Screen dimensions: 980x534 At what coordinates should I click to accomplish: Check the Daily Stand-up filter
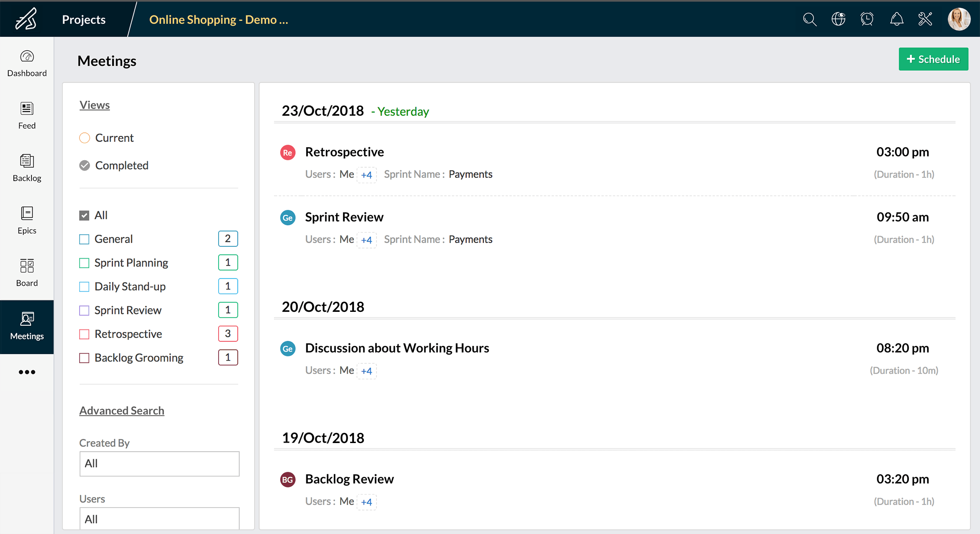[x=84, y=287]
